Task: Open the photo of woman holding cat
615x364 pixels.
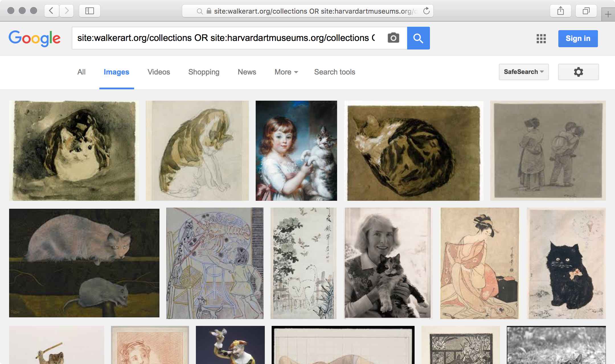Action: coord(388,263)
